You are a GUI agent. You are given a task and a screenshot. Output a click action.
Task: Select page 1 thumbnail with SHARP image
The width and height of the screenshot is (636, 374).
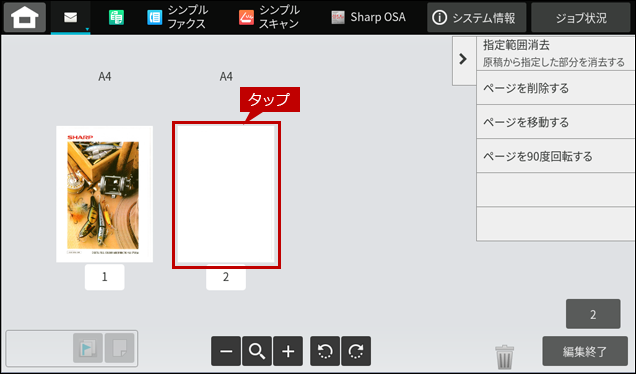click(105, 194)
